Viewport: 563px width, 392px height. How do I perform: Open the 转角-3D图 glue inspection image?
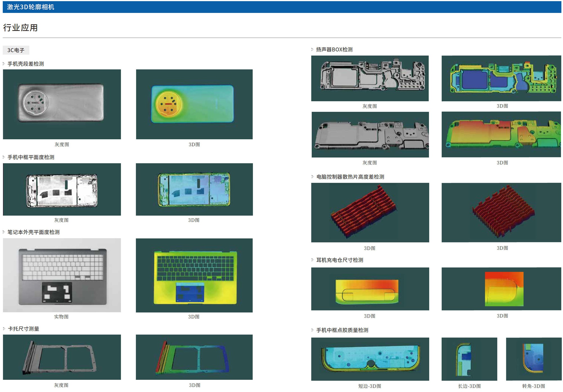tap(534, 359)
